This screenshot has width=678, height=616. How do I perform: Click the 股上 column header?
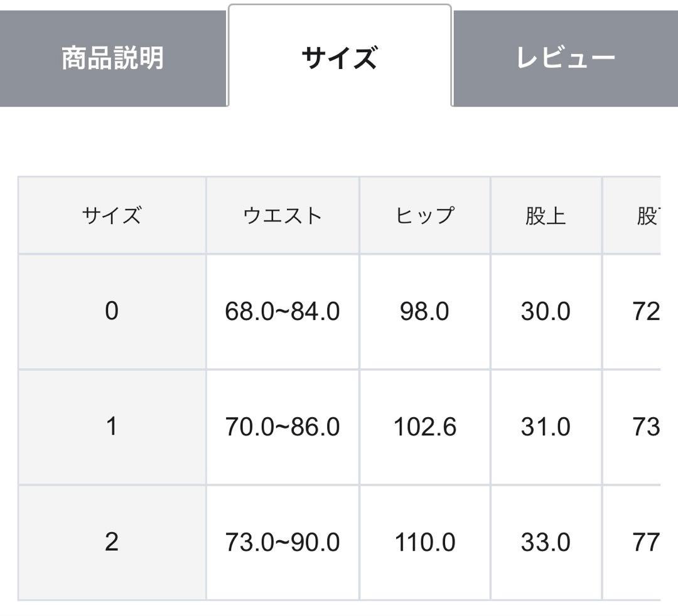[x=546, y=216]
